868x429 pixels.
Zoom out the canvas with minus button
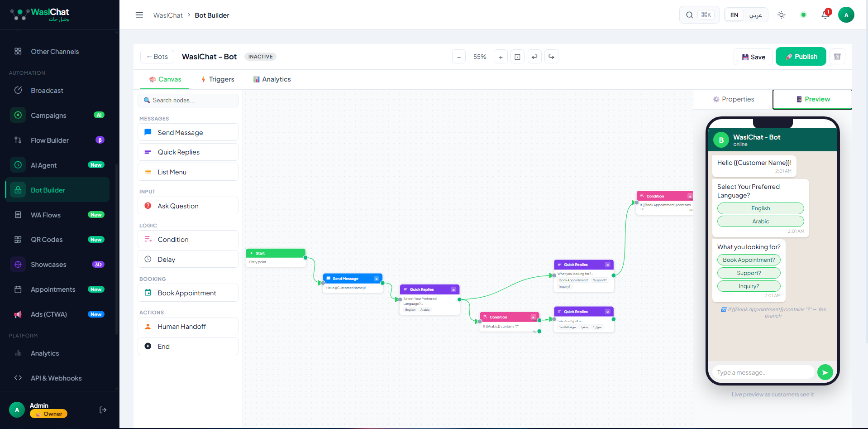(x=459, y=57)
